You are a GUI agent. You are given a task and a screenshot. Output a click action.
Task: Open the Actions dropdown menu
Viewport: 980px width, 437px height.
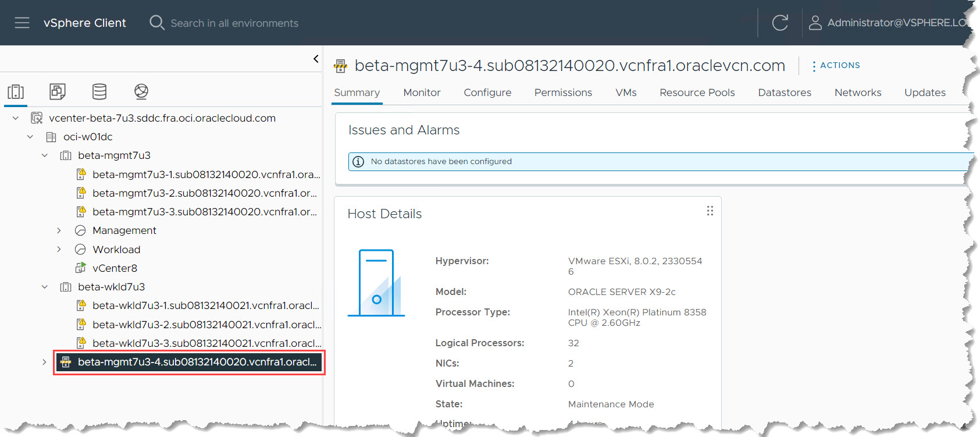click(836, 66)
